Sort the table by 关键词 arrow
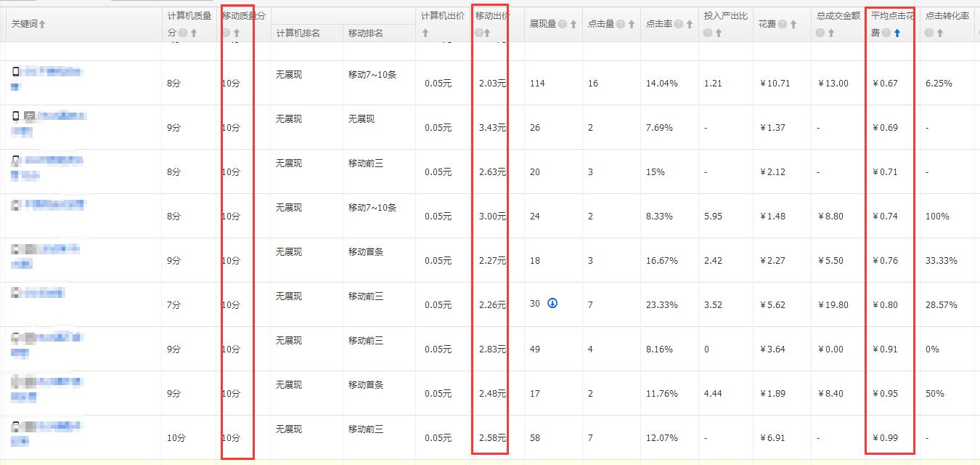The height and width of the screenshot is (465, 980). [x=42, y=25]
